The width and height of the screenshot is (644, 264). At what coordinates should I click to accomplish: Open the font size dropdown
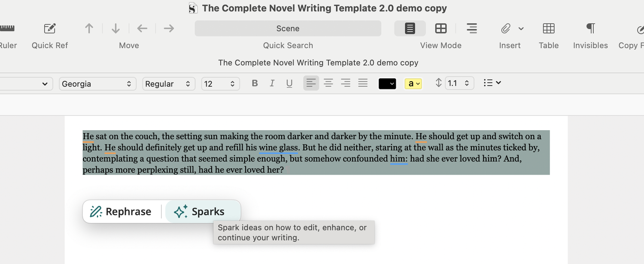pos(220,83)
